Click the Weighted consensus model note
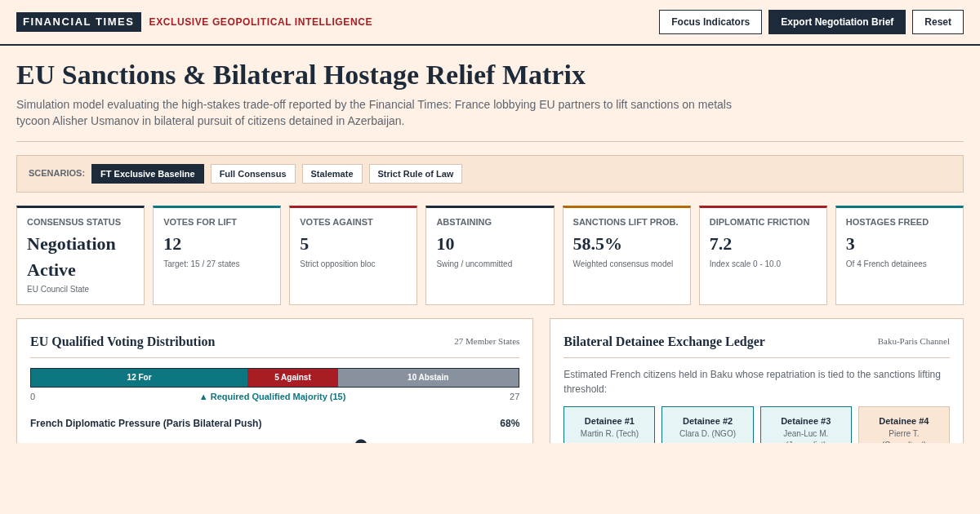Viewport: 980px width, 514px height. pyautogui.click(x=623, y=264)
